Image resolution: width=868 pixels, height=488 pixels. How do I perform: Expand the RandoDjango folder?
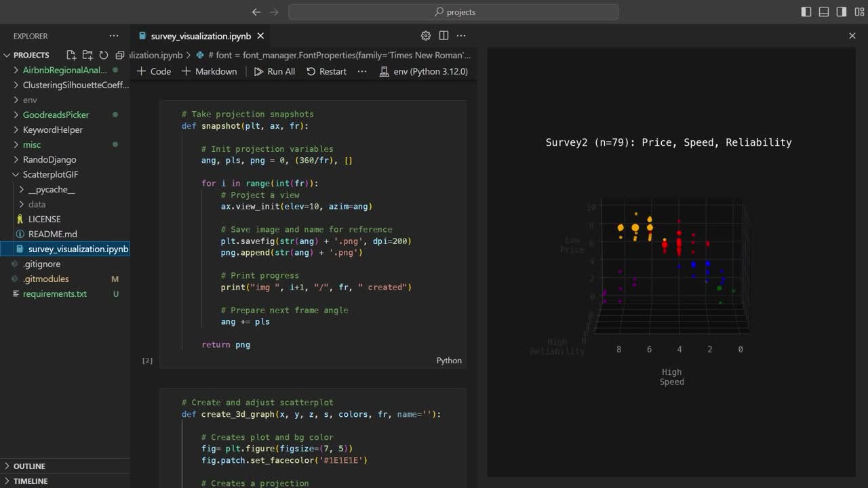pyautogui.click(x=65, y=159)
